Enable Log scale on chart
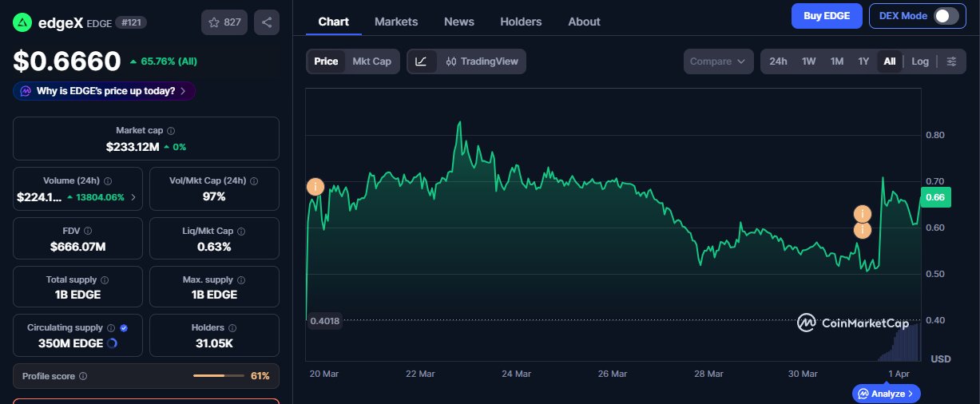980x404 pixels. tap(920, 61)
